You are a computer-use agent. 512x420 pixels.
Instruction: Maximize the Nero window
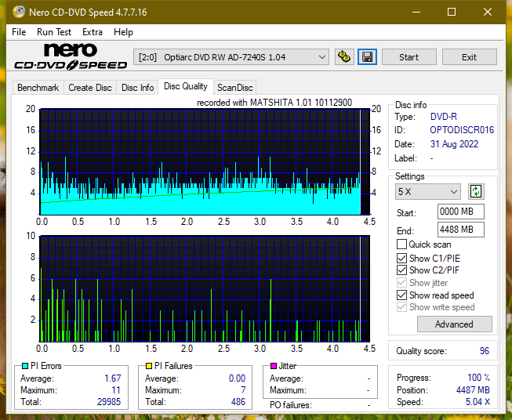(452, 12)
